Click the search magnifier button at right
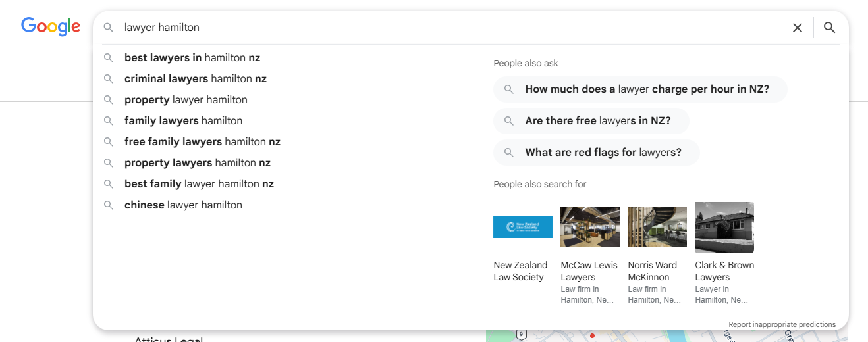868x342 pixels. [x=830, y=28]
